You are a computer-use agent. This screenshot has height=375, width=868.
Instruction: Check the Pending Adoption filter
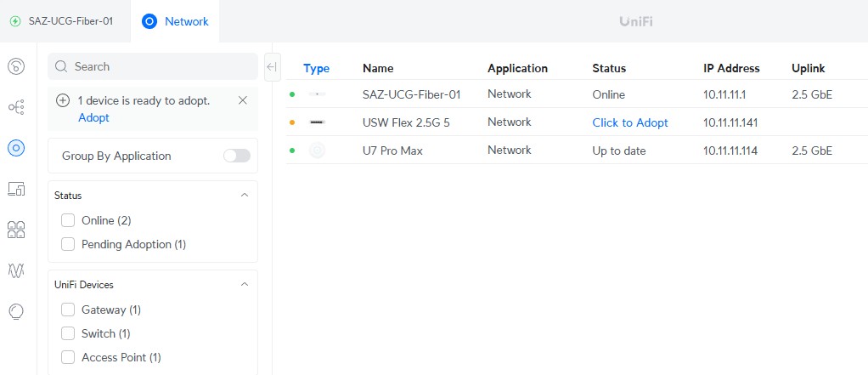click(x=69, y=244)
